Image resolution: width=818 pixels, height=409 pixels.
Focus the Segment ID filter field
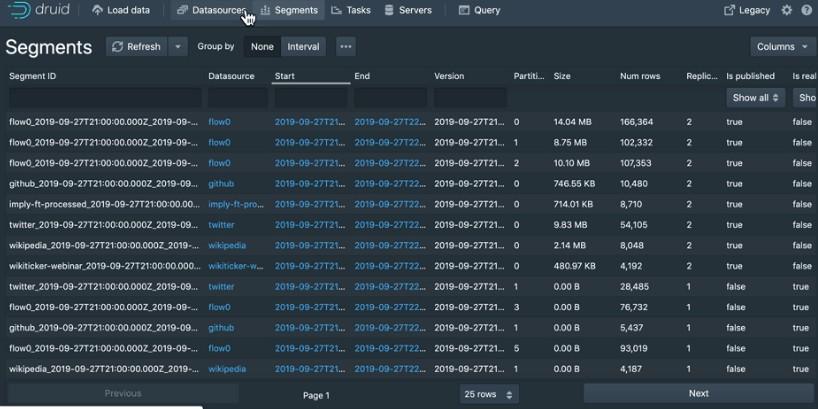(105, 98)
